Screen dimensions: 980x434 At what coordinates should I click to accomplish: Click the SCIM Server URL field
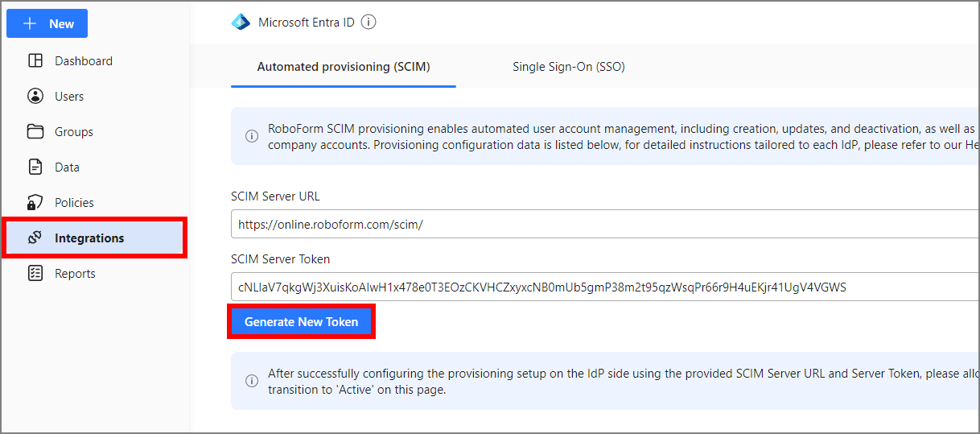[603, 225]
